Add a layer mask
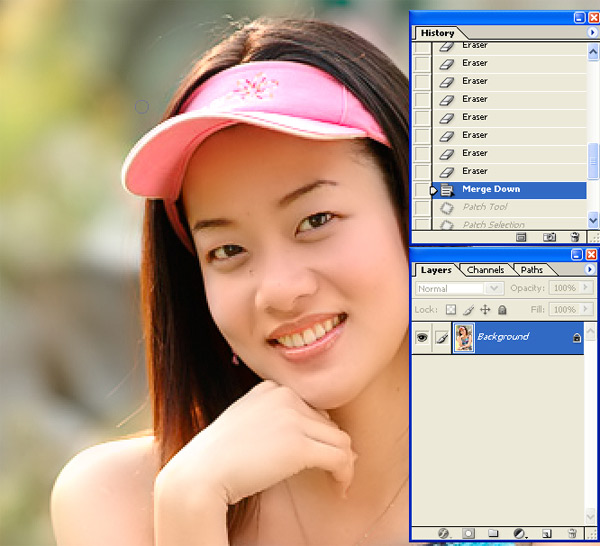The image size is (600, 546). tap(468, 533)
